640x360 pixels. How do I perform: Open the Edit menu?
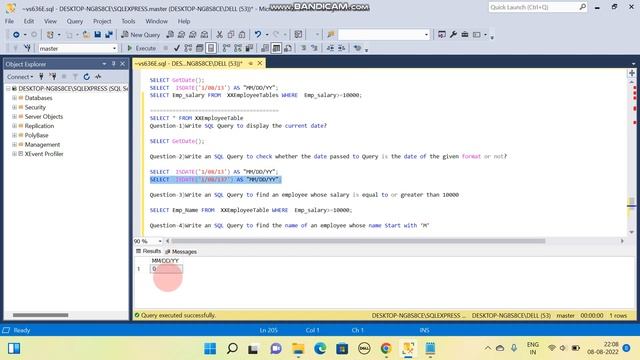point(29,21)
